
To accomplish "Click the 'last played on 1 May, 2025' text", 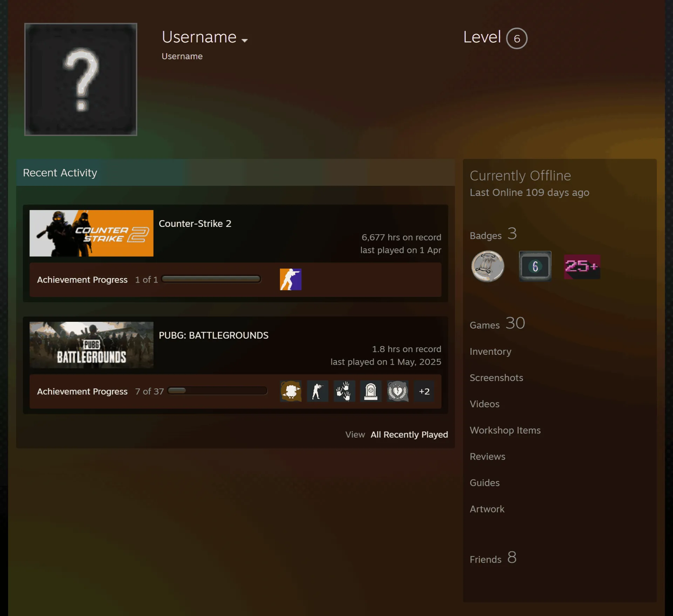I will tap(386, 362).
